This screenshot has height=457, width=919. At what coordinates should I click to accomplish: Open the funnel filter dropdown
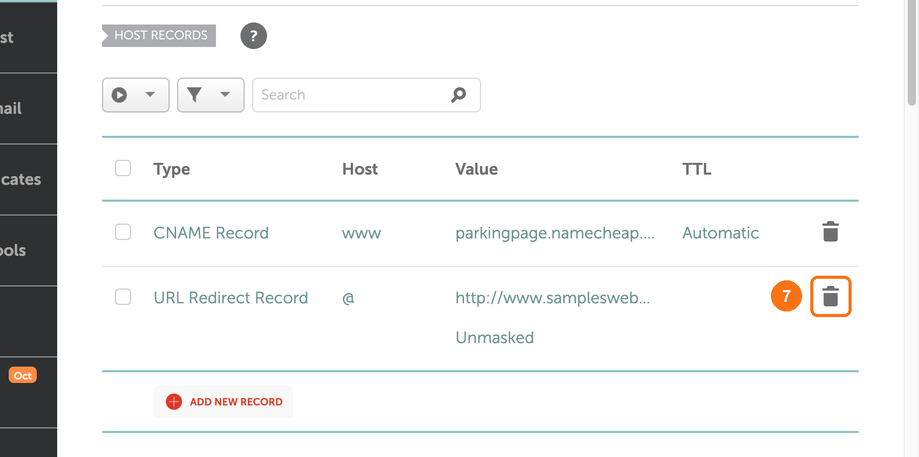click(210, 94)
